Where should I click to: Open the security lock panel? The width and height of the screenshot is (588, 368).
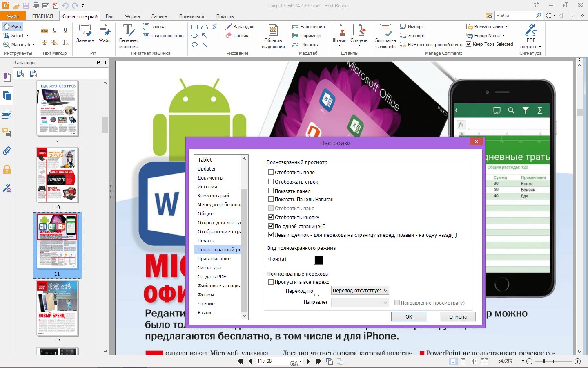(x=7, y=169)
